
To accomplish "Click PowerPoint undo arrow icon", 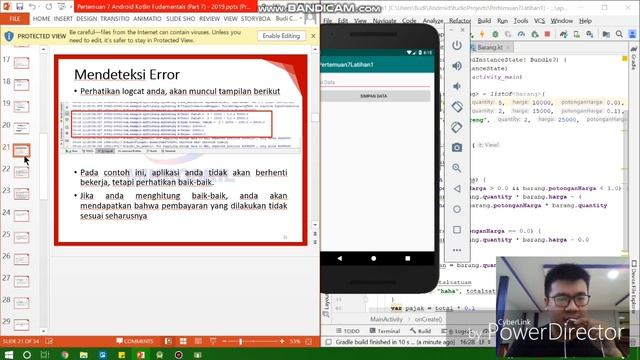I will coord(32,7).
